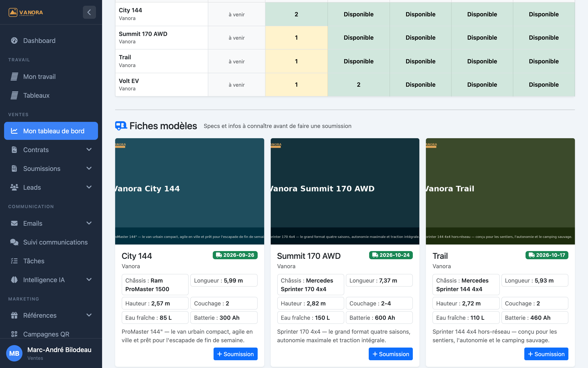Click 'Eau fraîche : 85 L' spec
Screen dimensions: 588x368
click(x=155, y=318)
